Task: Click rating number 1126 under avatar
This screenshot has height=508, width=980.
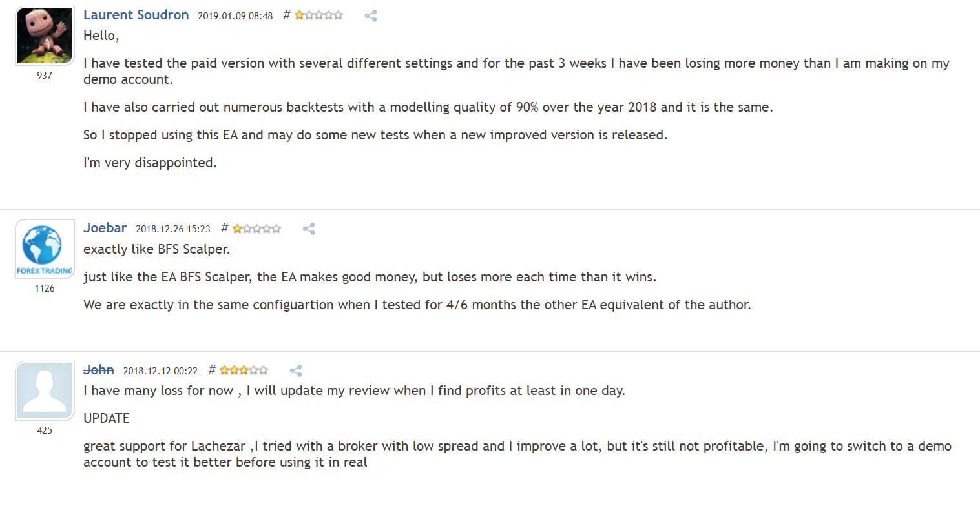Action: click(45, 289)
